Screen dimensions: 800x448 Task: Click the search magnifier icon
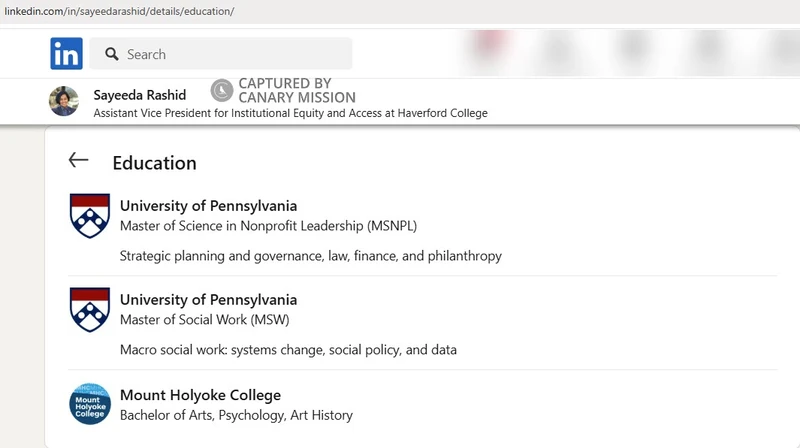(x=112, y=54)
